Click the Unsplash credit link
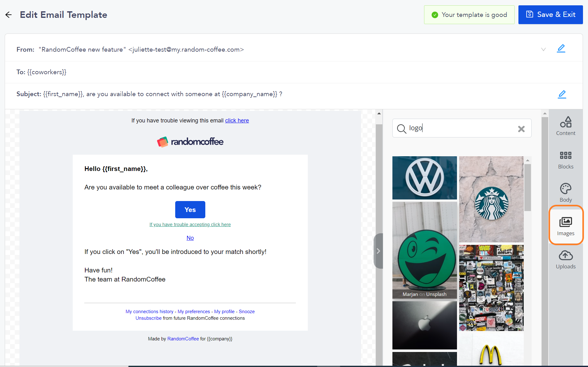Viewport: 588px width, 367px height. click(436, 294)
